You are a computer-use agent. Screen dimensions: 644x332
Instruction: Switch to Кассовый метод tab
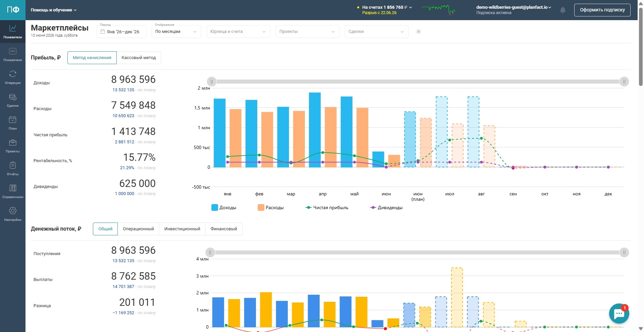click(x=139, y=58)
